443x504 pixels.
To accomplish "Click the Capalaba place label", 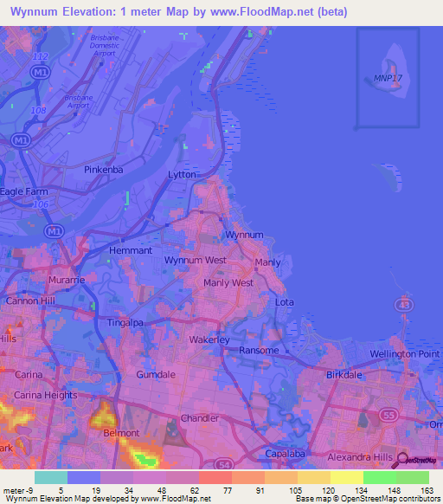I will click(285, 454).
